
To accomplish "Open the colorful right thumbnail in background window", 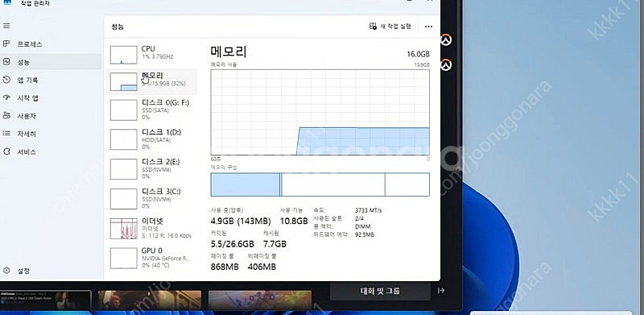I will point(260,300).
